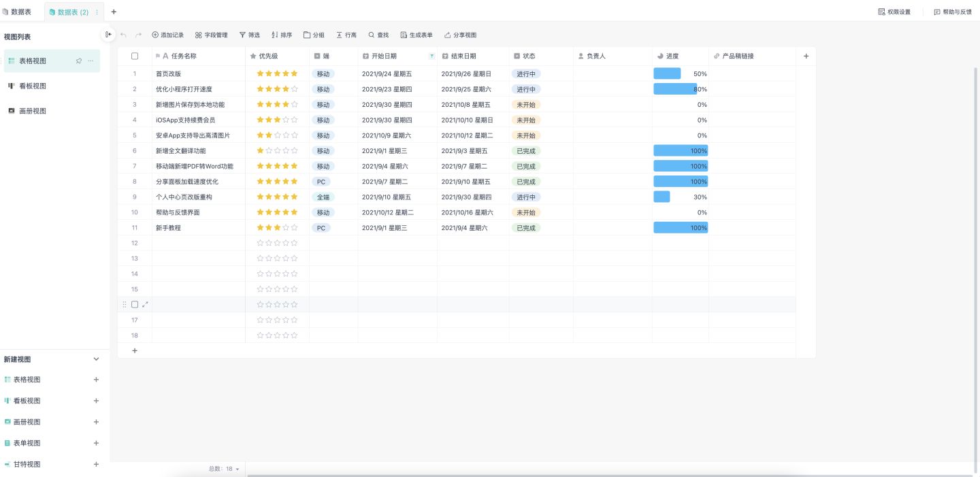980x477 pixels.
Task: Open 权限设置 permissions settings
Action: [x=894, y=12]
